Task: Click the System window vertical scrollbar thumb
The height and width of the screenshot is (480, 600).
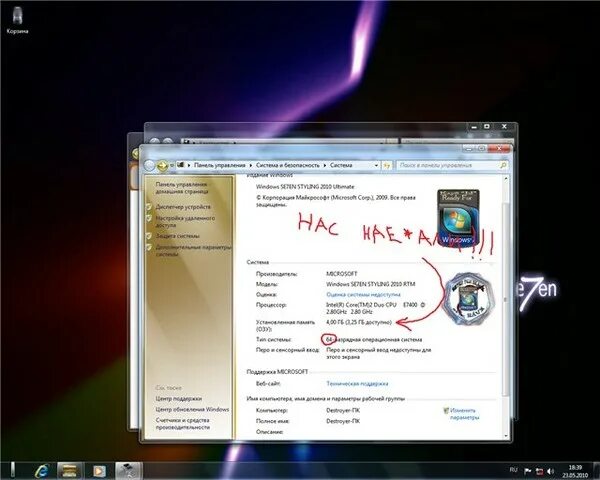Action: coord(505,299)
